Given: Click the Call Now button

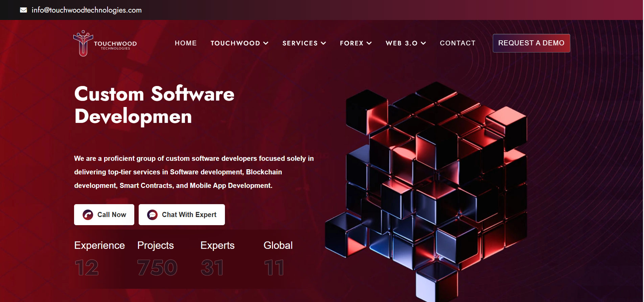Looking at the screenshot, I should click(104, 215).
